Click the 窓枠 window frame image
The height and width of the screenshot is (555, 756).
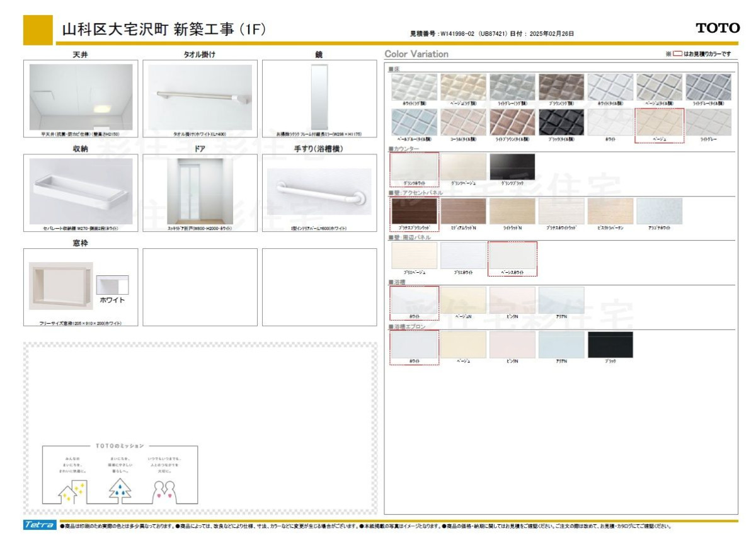tap(60, 285)
